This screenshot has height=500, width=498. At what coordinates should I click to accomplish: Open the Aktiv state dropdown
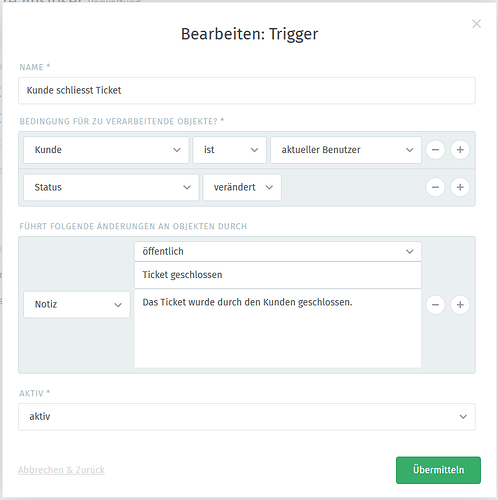[x=247, y=417]
